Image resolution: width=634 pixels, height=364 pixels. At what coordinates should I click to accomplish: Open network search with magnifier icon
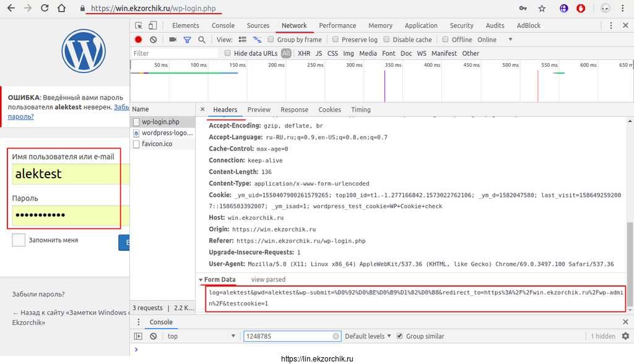[x=201, y=40]
